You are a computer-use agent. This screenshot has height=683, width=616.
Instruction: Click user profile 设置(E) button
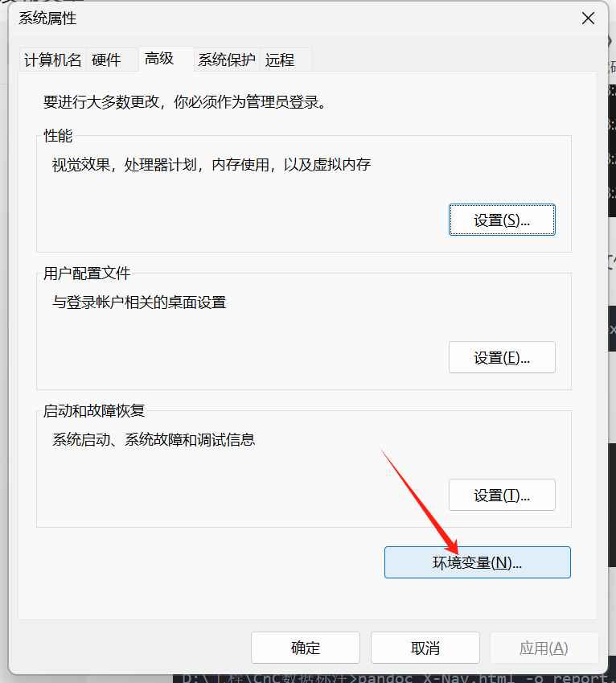point(502,358)
